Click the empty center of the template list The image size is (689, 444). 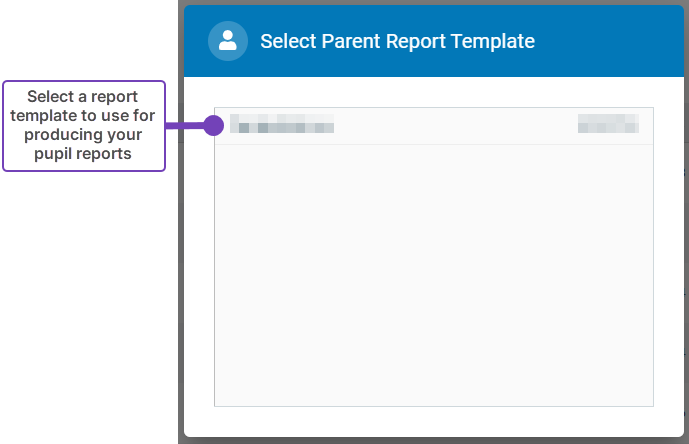(433, 270)
